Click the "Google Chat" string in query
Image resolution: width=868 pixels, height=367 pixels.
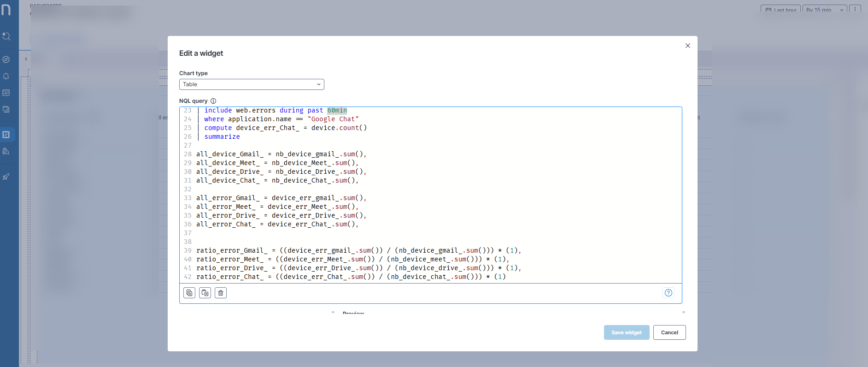pyautogui.click(x=333, y=119)
